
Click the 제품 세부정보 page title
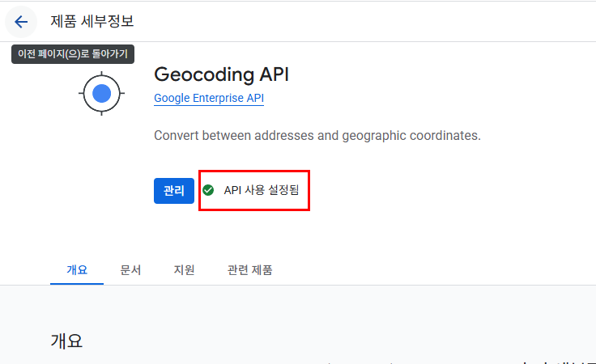tap(92, 21)
